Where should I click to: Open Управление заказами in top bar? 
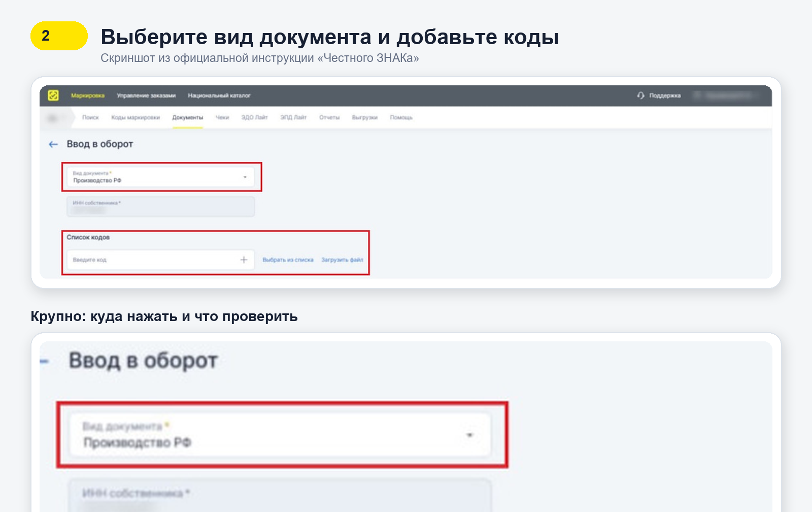pyautogui.click(x=146, y=95)
